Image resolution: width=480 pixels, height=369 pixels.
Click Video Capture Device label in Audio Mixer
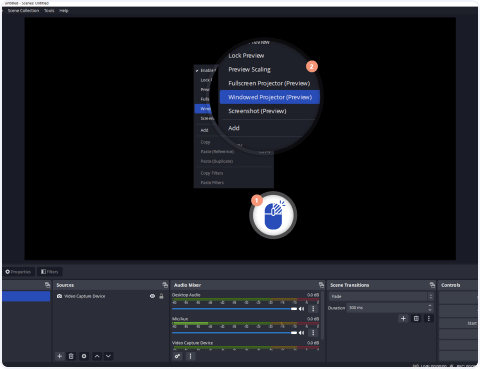pos(192,343)
